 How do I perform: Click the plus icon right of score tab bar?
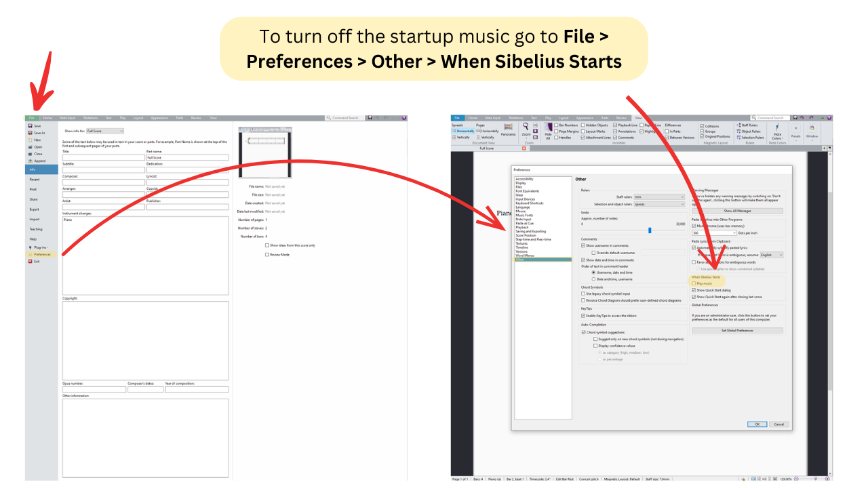pos(823,148)
